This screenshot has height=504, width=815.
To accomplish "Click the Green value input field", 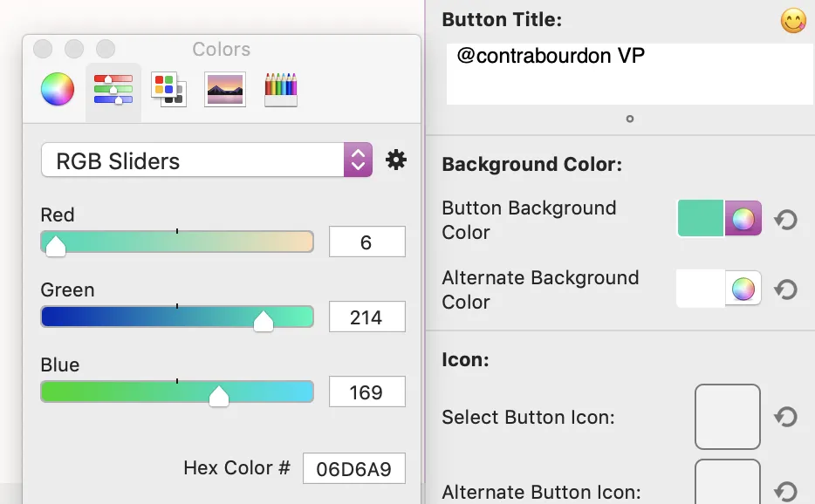I will coord(366,317).
